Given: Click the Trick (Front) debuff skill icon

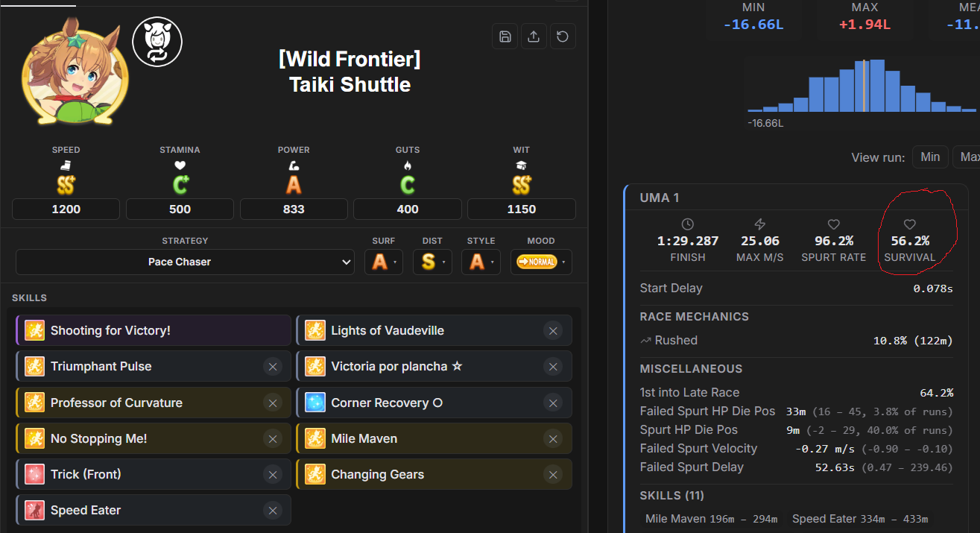Looking at the screenshot, I should click(34, 474).
